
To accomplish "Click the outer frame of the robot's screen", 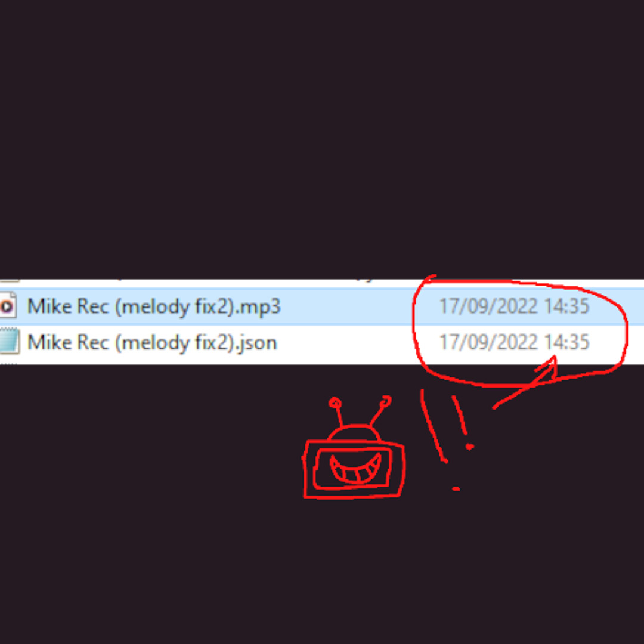I will 354,469.
